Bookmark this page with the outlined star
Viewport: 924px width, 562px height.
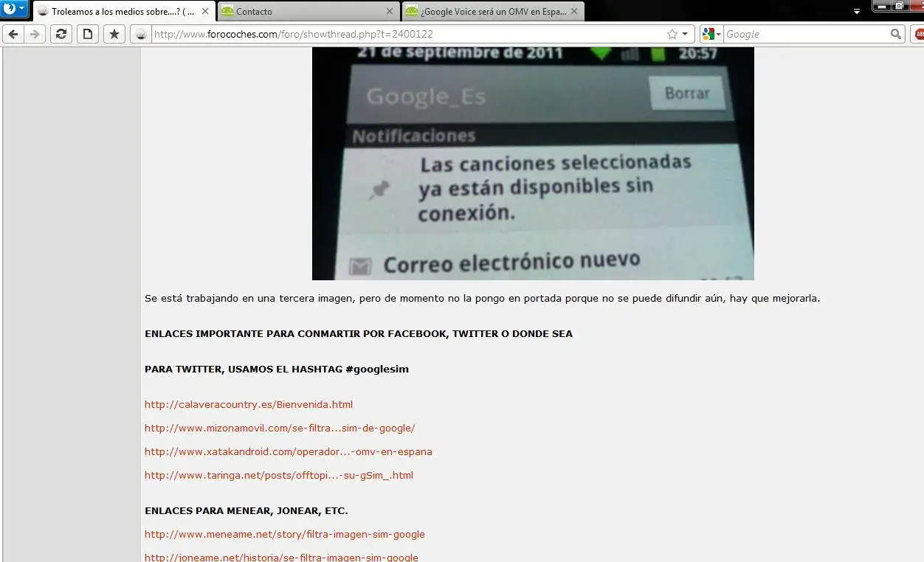pyautogui.click(x=672, y=34)
